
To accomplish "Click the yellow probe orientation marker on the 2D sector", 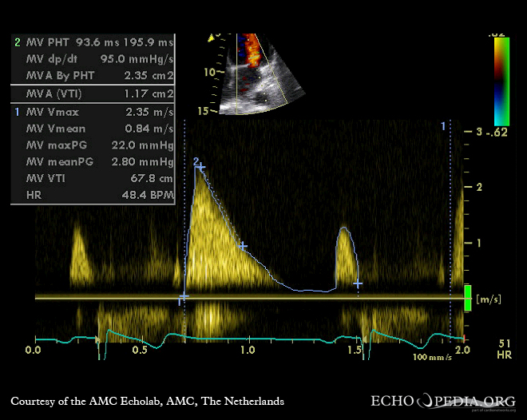I will tap(212, 38).
